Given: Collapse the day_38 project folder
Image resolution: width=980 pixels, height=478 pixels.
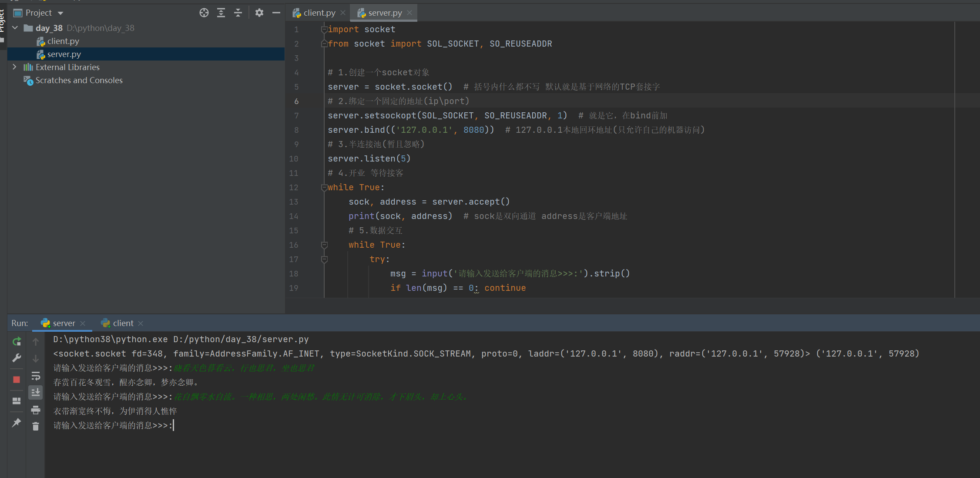Looking at the screenshot, I should [x=15, y=28].
